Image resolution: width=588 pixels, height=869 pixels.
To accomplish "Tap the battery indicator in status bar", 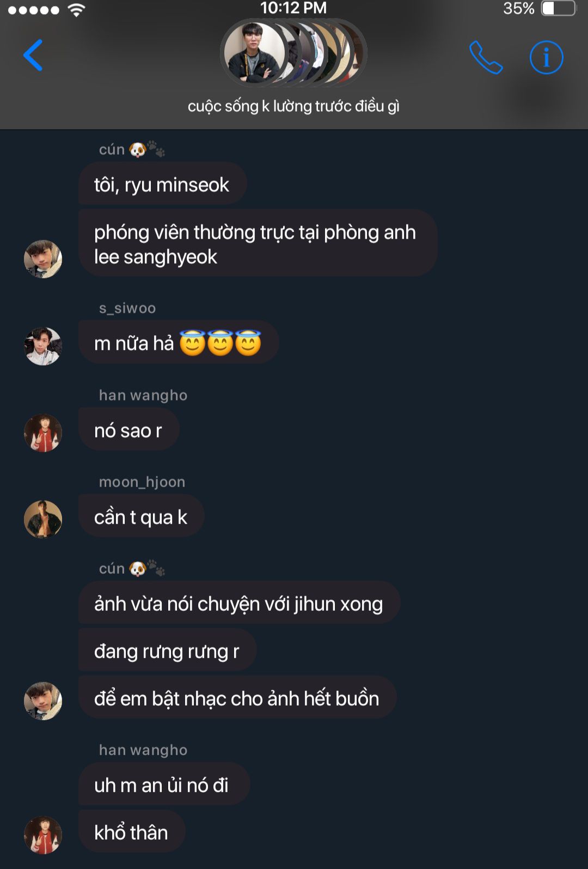I will (559, 8).
